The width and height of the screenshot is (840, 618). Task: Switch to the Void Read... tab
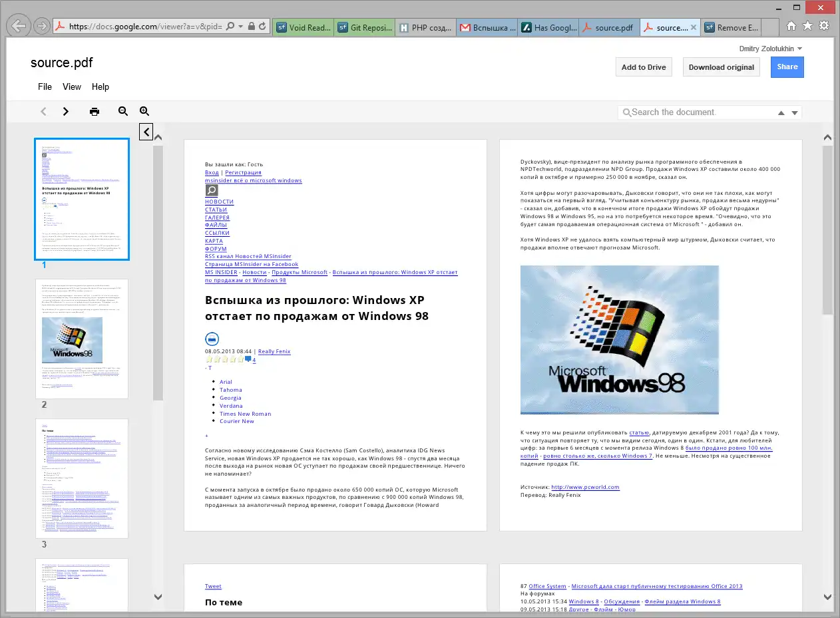pos(303,27)
